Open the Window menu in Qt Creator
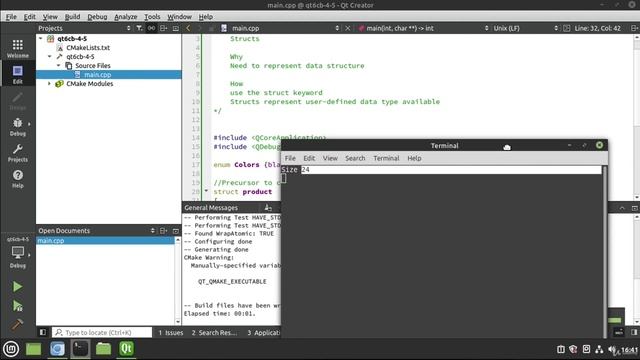This screenshot has height=360, width=640. click(179, 17)
